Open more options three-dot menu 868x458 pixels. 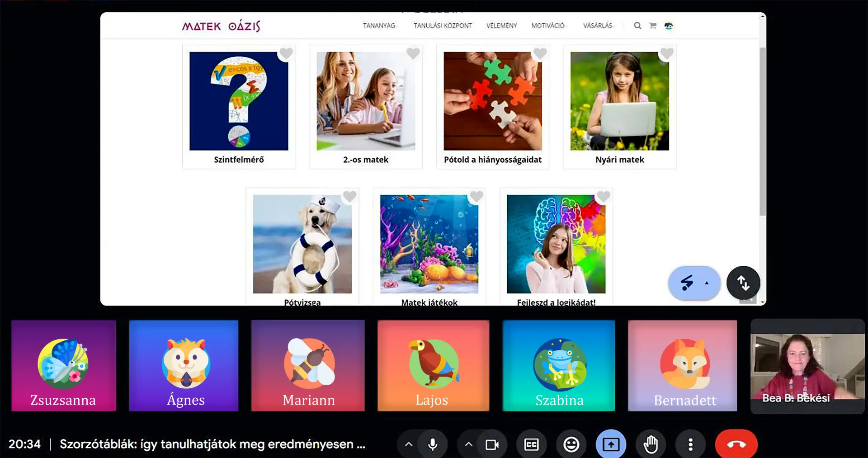(690, 445)
